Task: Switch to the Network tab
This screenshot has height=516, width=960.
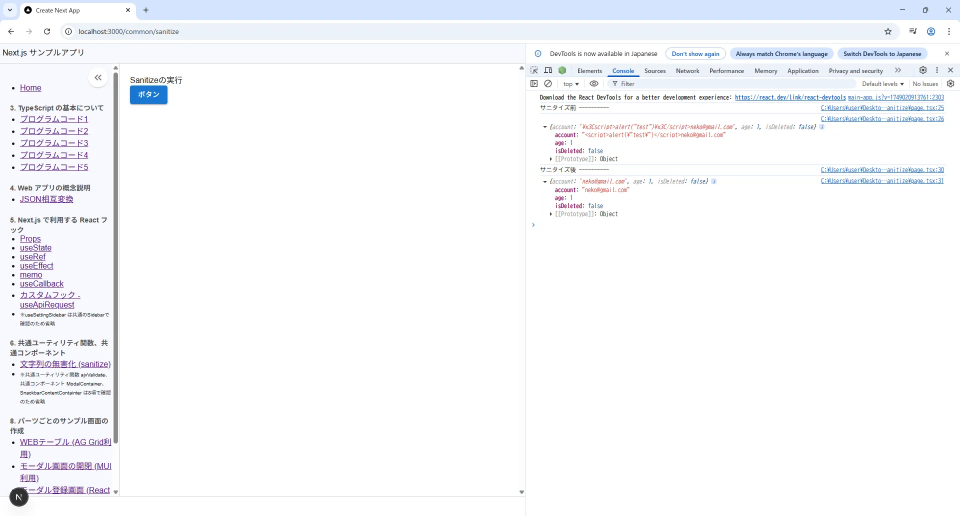Action: pyautogui.click(x=687, y=71)
